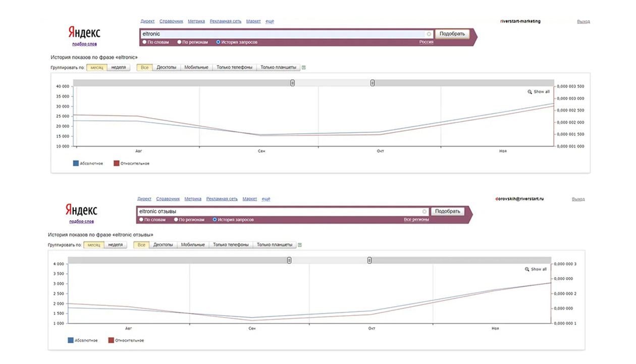This screenshot has width=636, height=364.
Task: Open Рекламная сеть link in lower navigation
Action: coord(223,199)
